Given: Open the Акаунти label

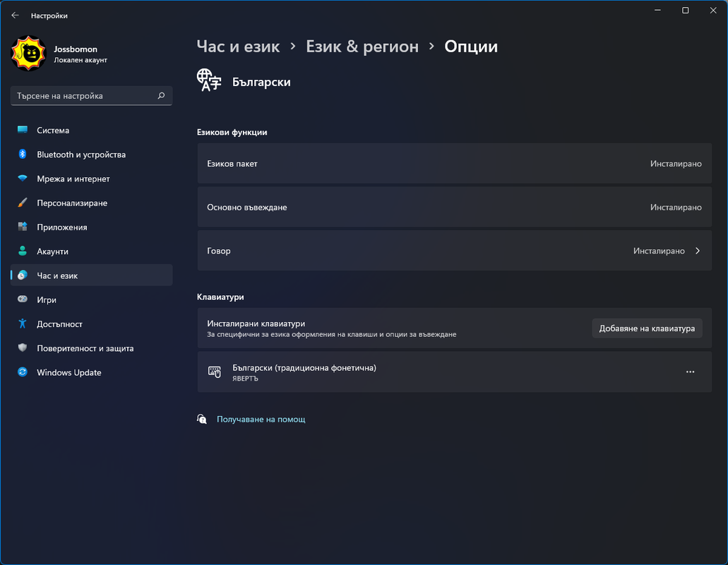Looking at the screenshot, I should point(52,251).
